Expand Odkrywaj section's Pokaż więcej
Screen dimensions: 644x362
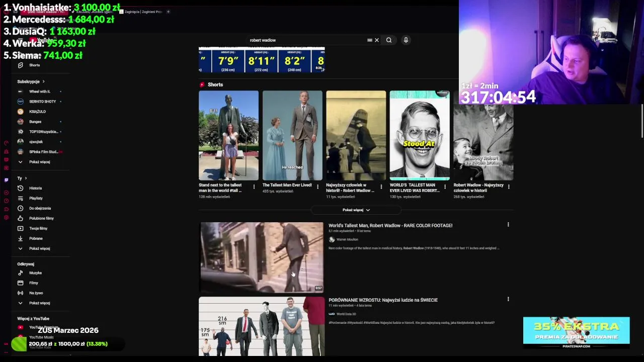[x=39, y=303]
